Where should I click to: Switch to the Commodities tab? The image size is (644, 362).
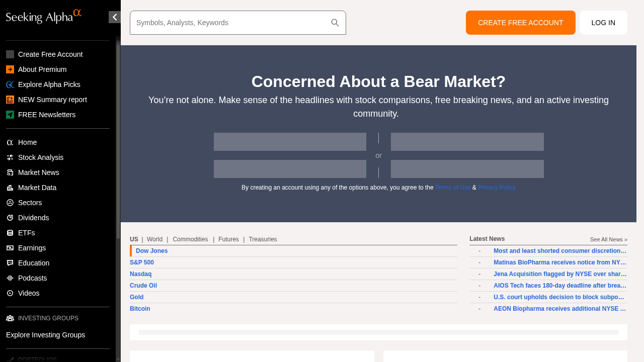(190, 239)
